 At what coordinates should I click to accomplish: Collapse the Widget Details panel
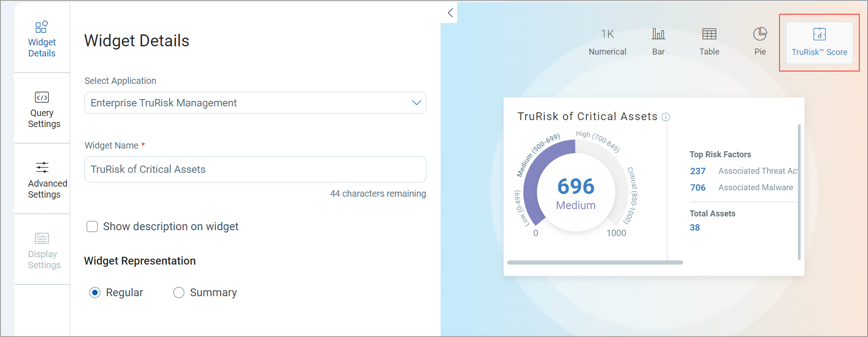pyautogui.click(x=449, y=12)
